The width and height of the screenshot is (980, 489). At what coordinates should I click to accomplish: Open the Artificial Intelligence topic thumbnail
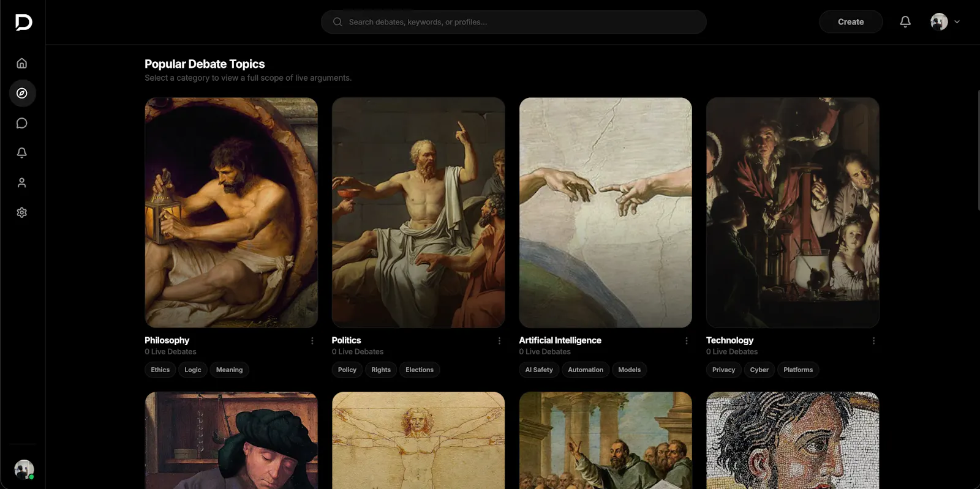click(606, 212)
